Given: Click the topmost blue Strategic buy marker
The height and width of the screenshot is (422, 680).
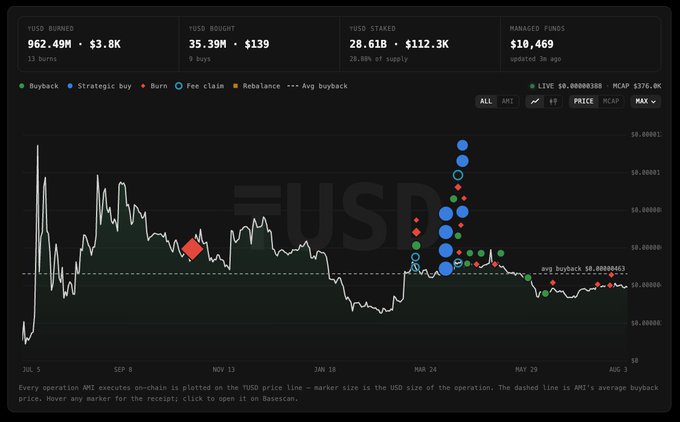Looking at the screenshot, I should coord(462,145).
